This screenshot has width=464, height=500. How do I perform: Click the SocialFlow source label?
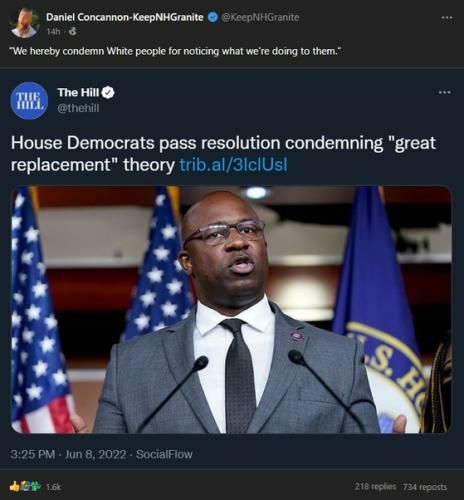164,454
